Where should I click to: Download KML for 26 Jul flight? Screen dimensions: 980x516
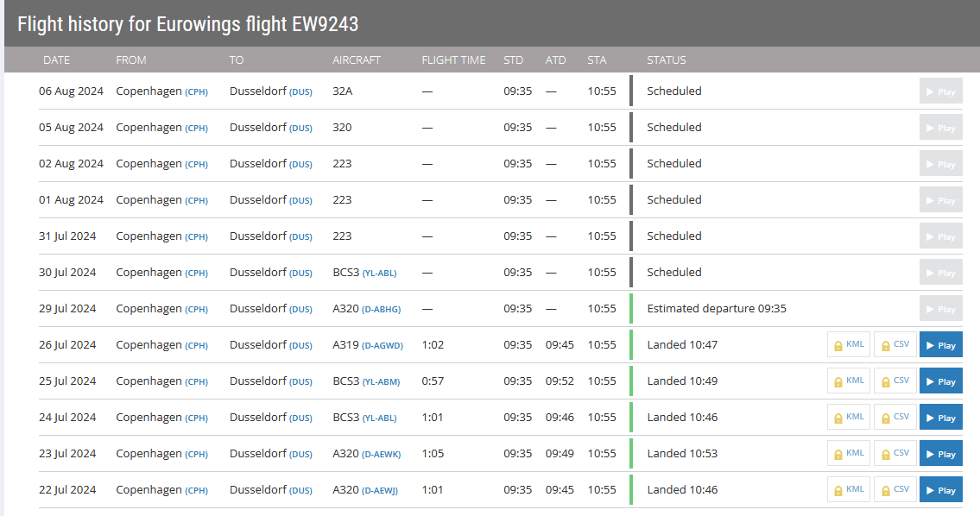(849, 345)
